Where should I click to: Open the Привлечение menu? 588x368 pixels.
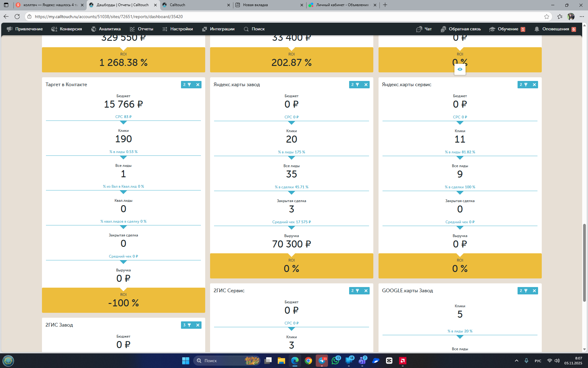(x=25, y=29)
